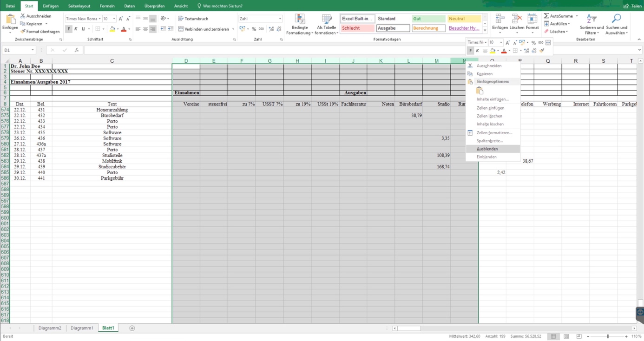644x341 pixels.
Task: Expand the Formatvorlagen styles gallery
Action: coord(485,31)
